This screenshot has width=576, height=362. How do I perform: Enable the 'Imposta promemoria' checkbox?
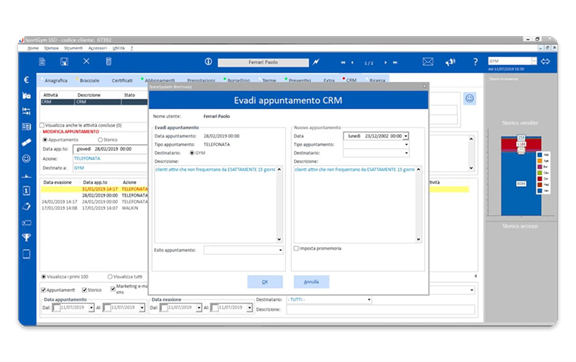296,248
